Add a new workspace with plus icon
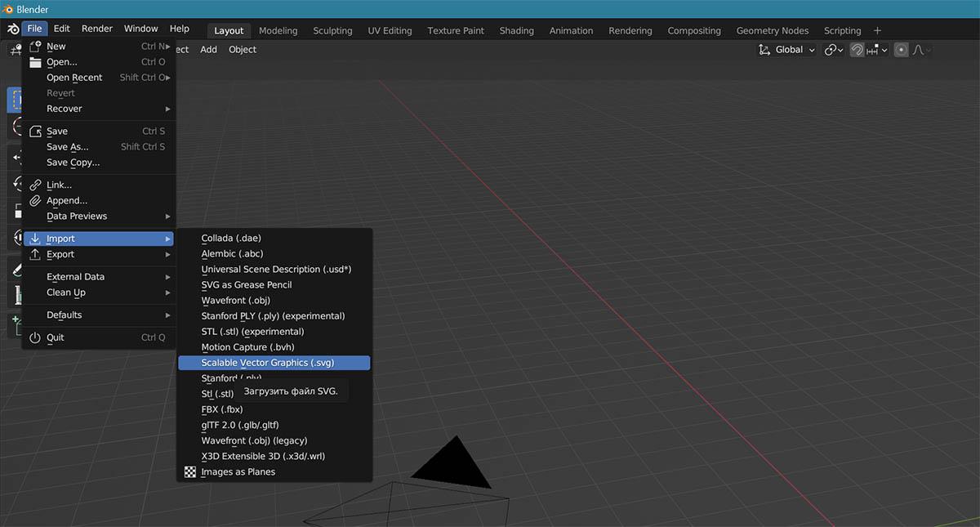The width and height of the screenshot is (980, 527). pos(878,30)
